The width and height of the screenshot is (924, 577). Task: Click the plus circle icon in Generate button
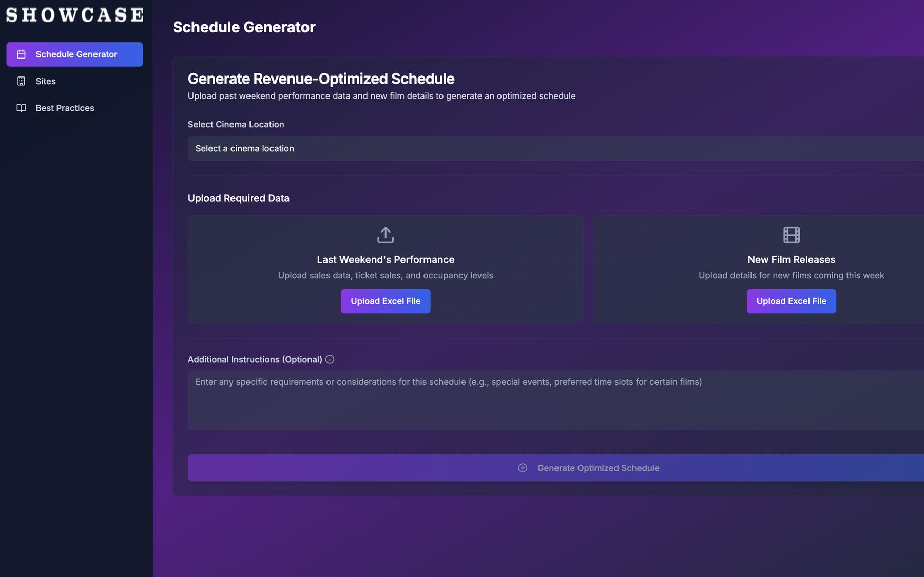click(x=523, y=468)
